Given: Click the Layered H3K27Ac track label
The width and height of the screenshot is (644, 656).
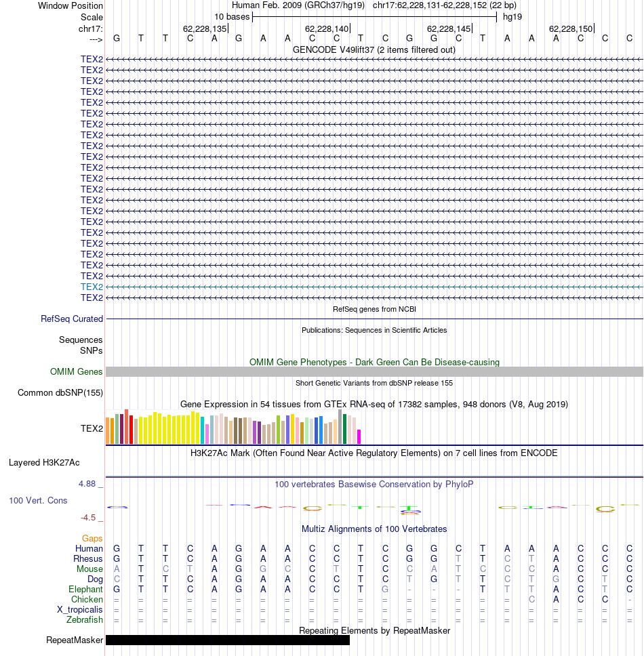Looking at the screenshot, I should (44, 462).
